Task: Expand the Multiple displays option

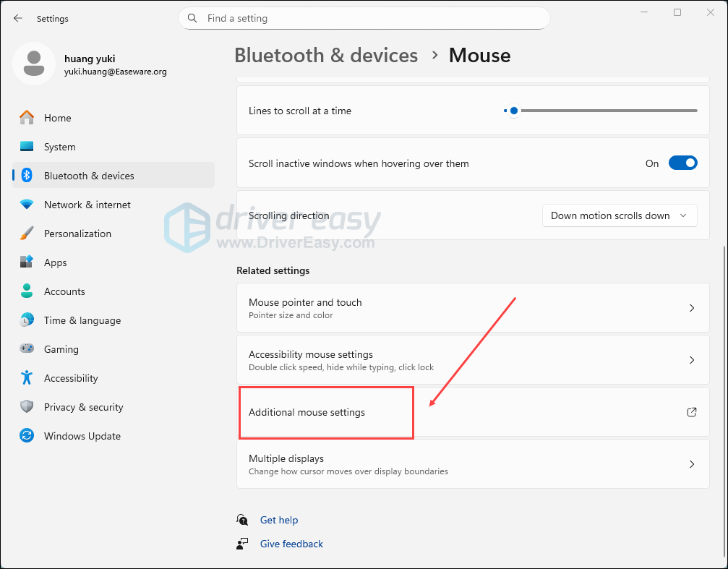Action: point(691,464)
